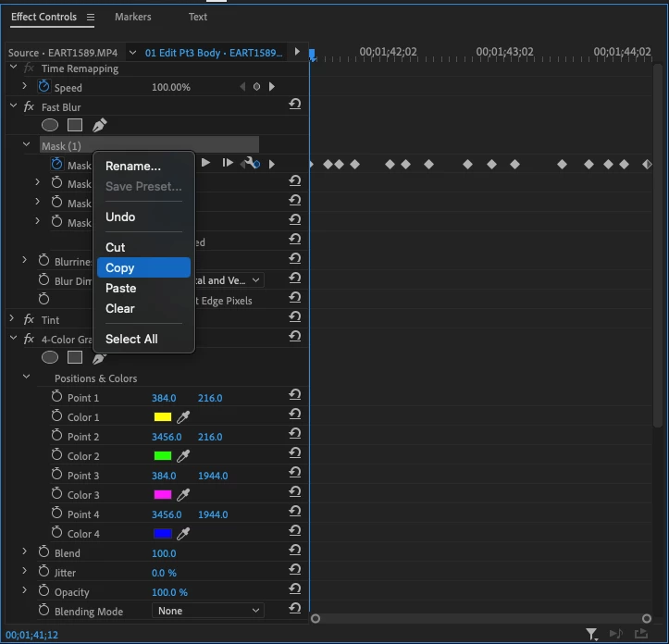Reset the Tint effect
This screenshot has width=669, height=644.
click(295, 316)
